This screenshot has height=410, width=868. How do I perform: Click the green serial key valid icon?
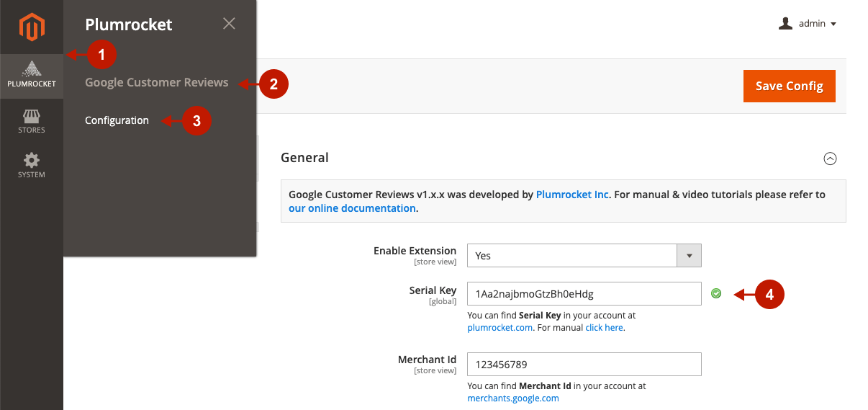[x=716, y=293]
